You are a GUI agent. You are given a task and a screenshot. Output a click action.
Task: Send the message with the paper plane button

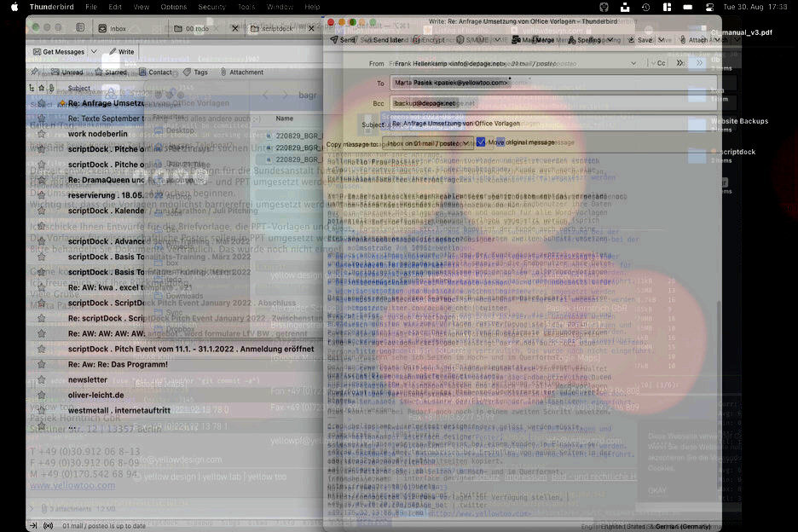(342, 40)
